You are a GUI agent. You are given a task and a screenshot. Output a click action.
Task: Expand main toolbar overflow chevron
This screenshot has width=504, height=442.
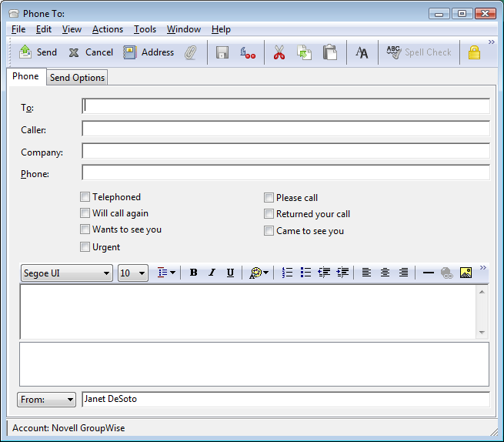492,42
